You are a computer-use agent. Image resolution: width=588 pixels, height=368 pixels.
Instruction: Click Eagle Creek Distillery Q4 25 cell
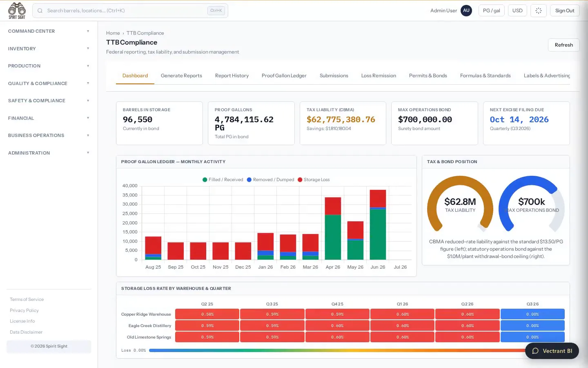coord(337,325)
